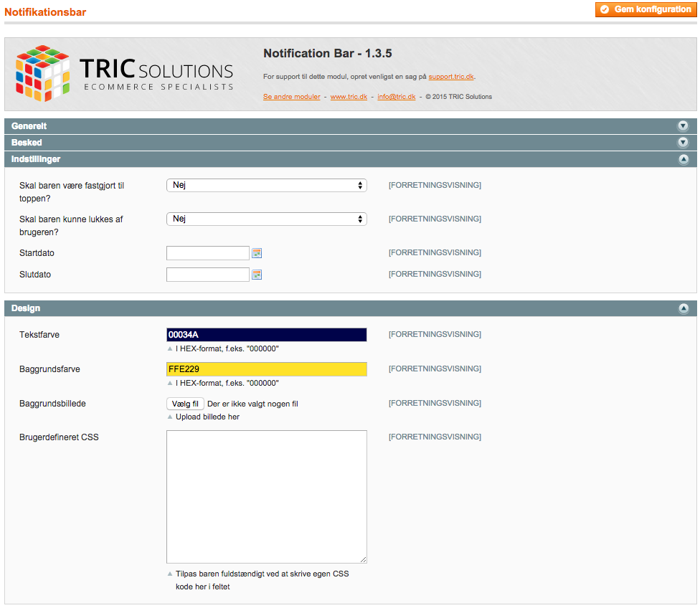Open the support.tric.dk link
Screen dimensions: 700x608
451,77
